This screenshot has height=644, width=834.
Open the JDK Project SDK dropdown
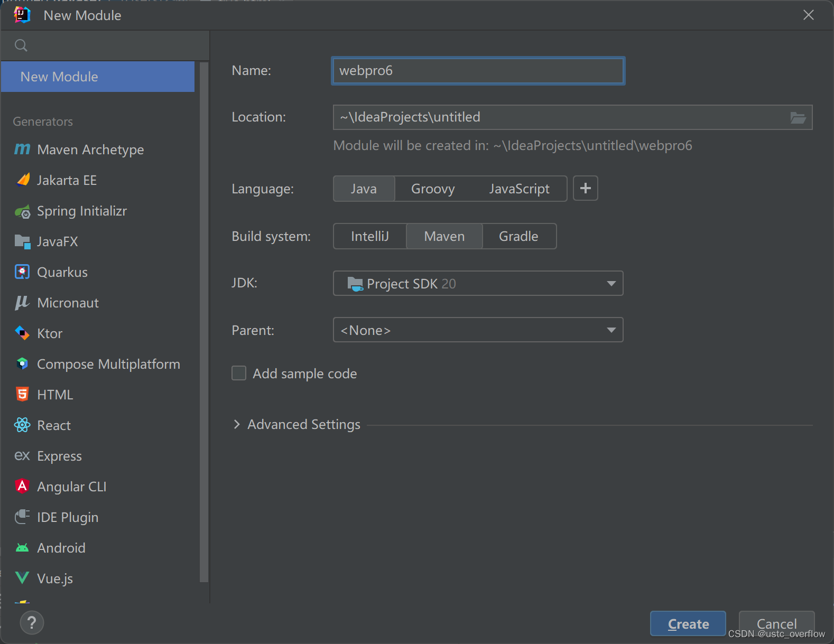coord(478,284)
